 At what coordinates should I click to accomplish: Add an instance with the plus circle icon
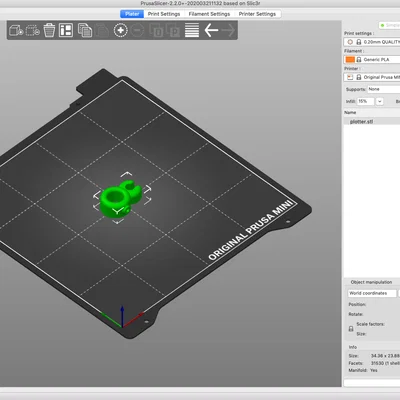(121, 30)
